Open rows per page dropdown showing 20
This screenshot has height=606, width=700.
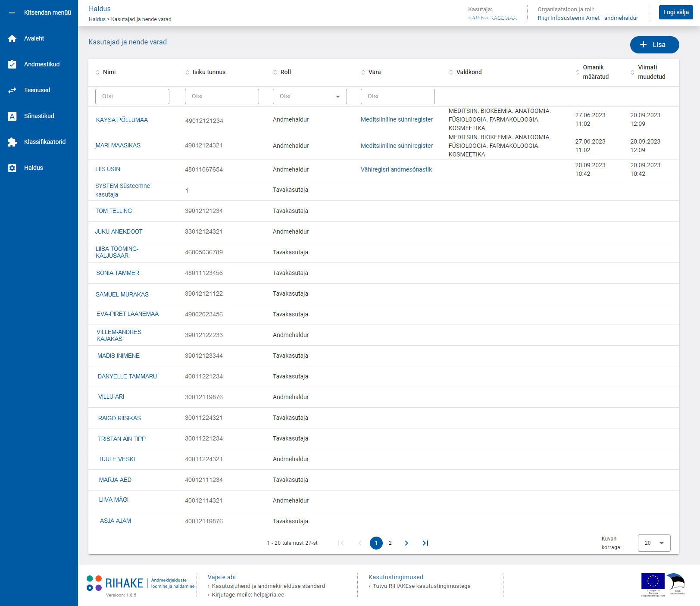(x=654, y=543)
